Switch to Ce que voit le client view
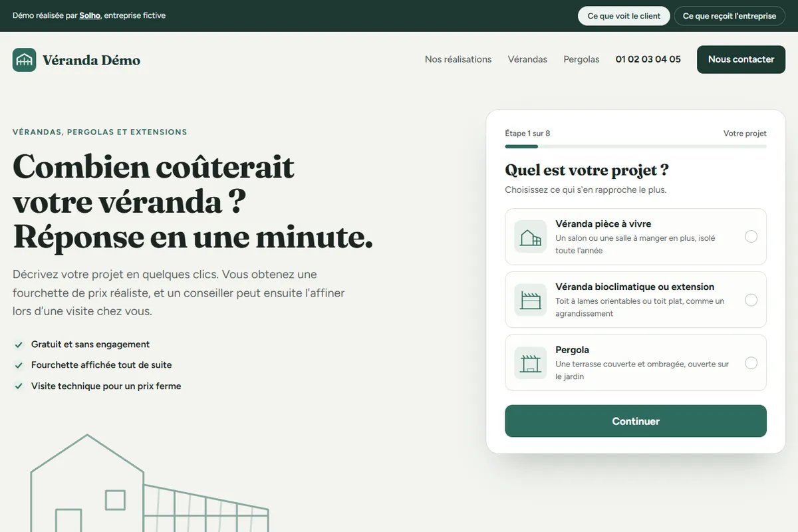Viewport: 798px width, 532px height. 624,16
